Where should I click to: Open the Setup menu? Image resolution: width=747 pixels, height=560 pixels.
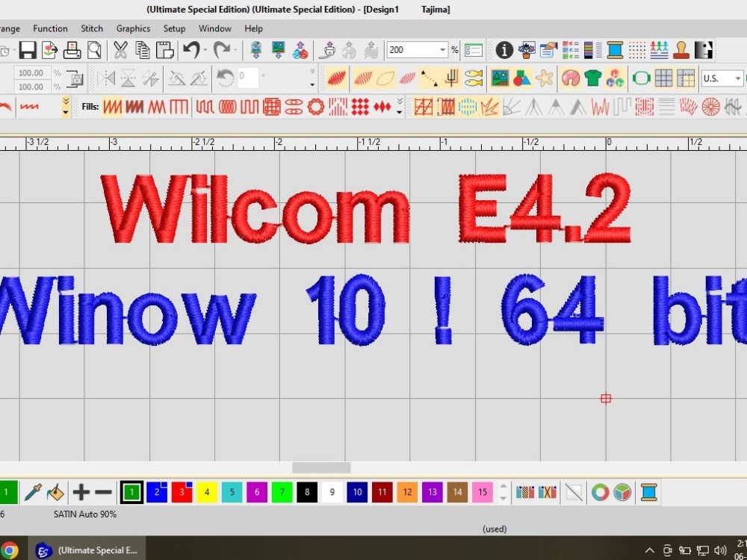(174, 28)
